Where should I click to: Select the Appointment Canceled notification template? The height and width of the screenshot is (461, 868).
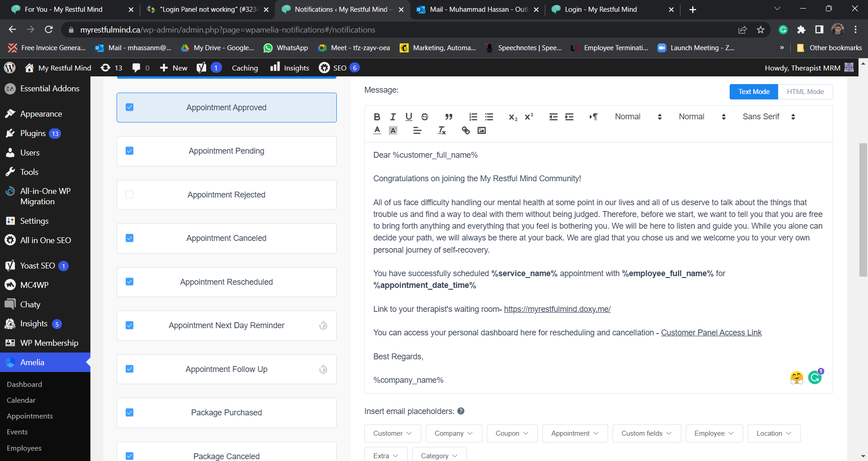(x=226, y=238)
